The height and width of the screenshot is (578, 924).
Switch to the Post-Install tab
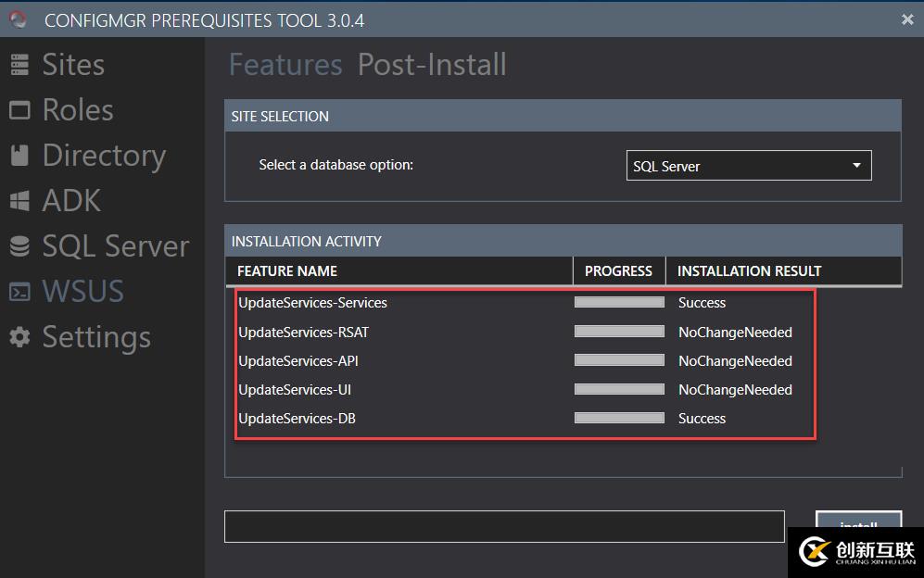tap(432, 65)
